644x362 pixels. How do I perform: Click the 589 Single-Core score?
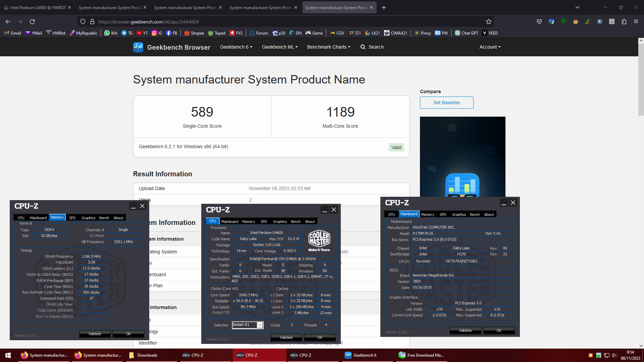[x=202, y=112]
